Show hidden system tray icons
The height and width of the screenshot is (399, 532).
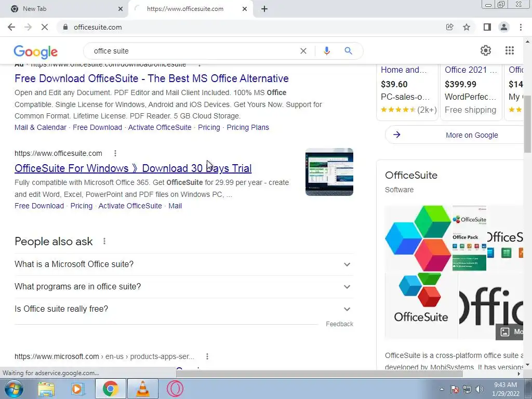tap(442, 389)
